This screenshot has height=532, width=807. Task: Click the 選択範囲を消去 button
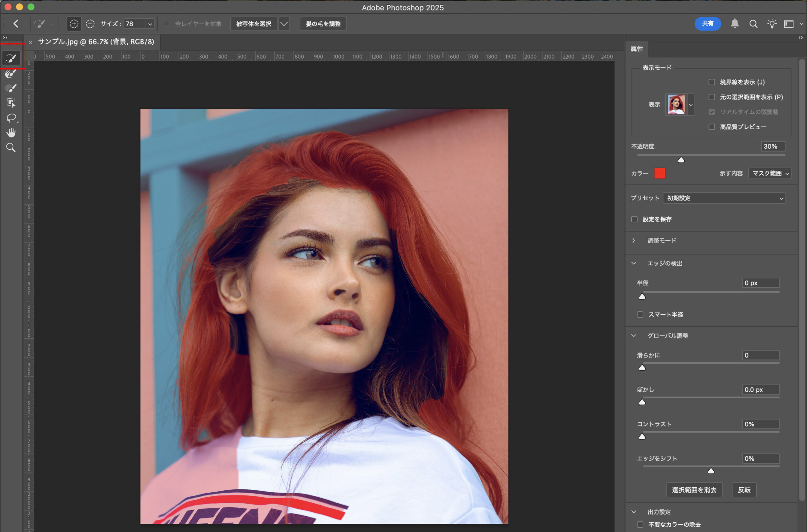(694, 490)
